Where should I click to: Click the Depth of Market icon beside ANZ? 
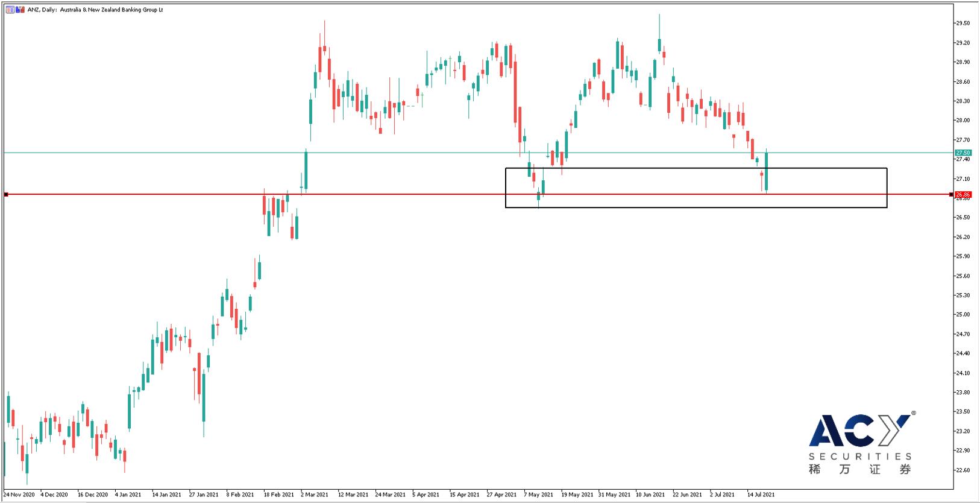click(19, 10)
